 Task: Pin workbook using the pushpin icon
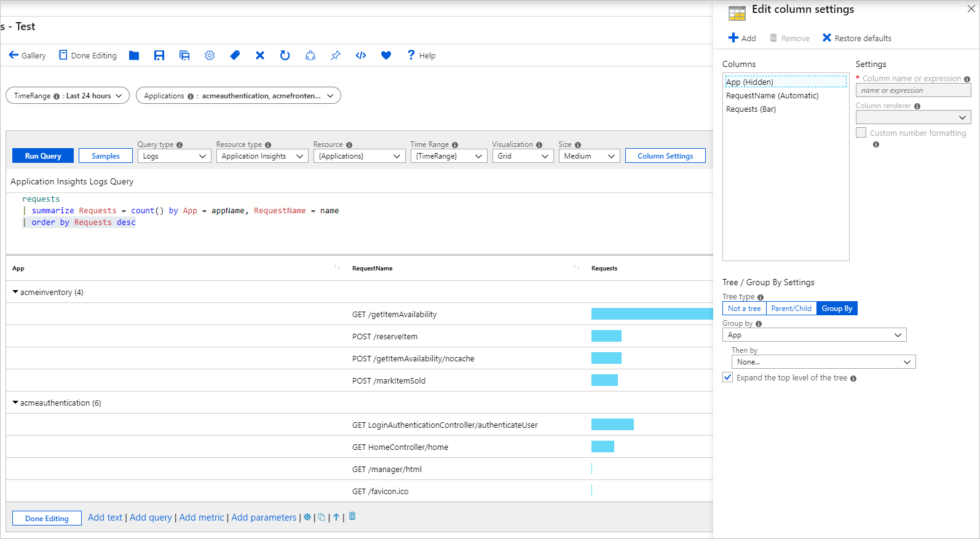(336, 55)
